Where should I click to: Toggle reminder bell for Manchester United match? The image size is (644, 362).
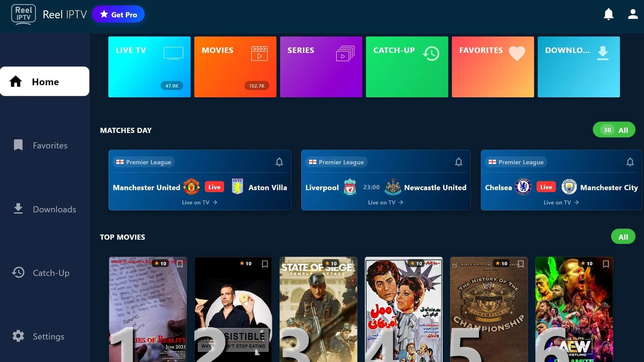tap(279, 162)
